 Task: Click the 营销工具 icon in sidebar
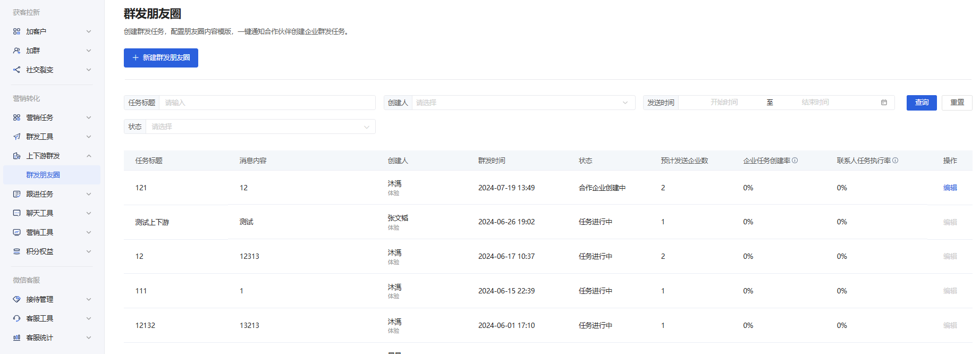[16, 232]
